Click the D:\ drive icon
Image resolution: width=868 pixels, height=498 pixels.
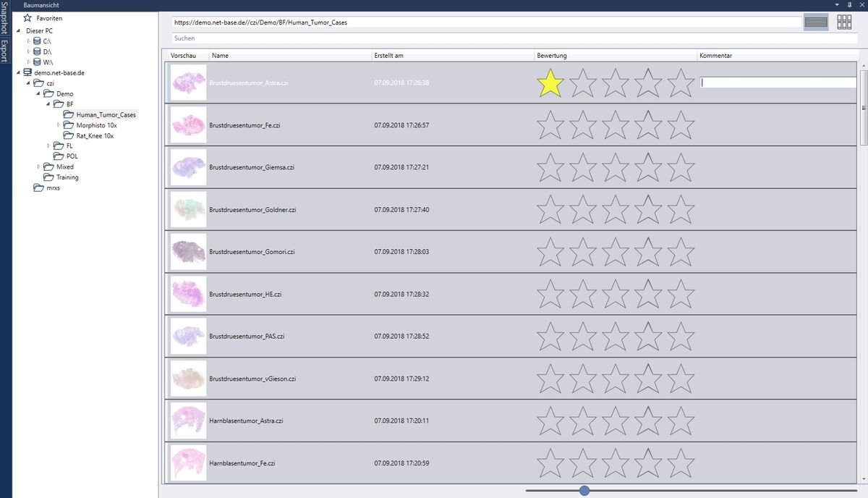(x=37, y=51)
